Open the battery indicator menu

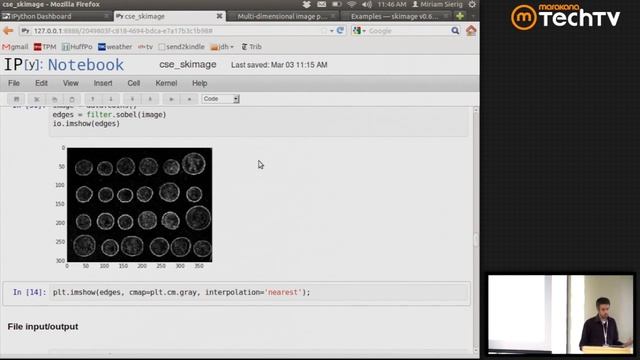pyautogui.click(x=336, y=4)
